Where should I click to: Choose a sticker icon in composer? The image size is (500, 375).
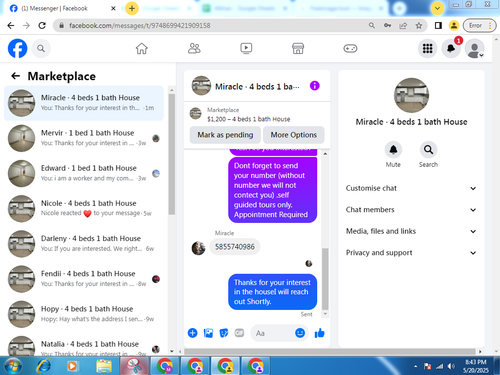click(224, 333)
